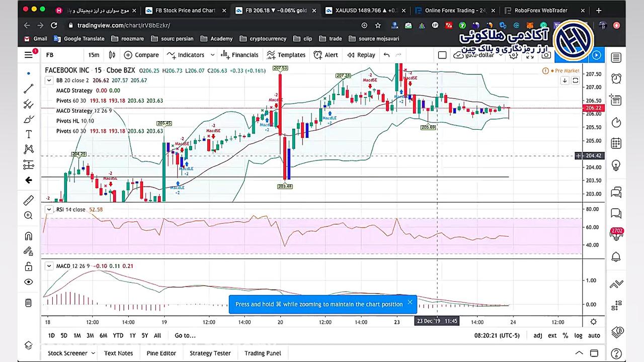
Task: Take a chart snapshot with camera icon
Action: 545,55
